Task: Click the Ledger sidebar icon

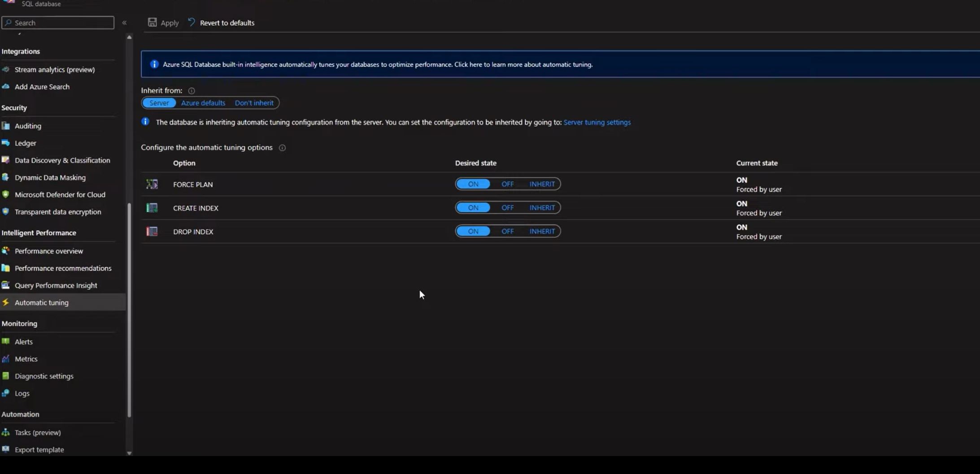Action: [x=6, y=143]
